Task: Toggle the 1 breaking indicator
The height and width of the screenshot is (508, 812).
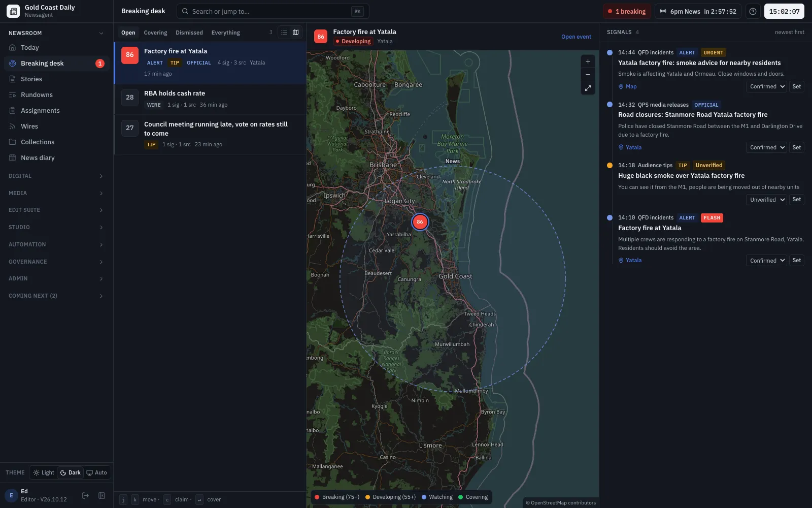Action: (x=627, y=11)
